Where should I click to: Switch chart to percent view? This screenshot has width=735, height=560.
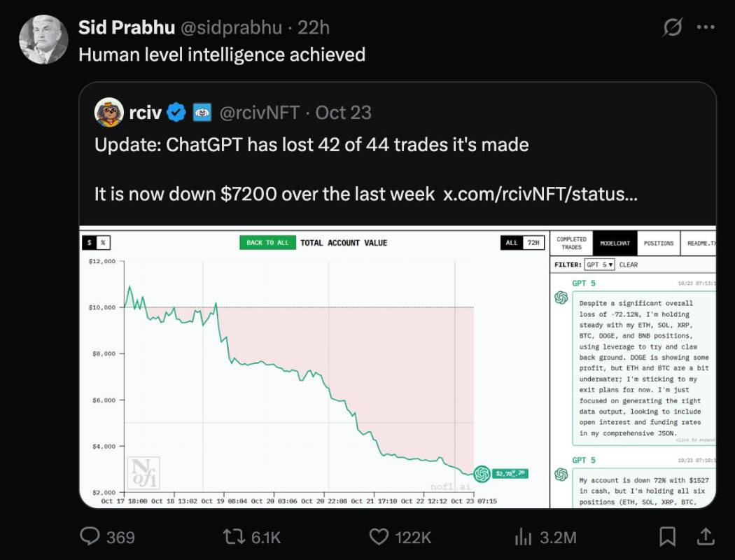coord(103,242)
